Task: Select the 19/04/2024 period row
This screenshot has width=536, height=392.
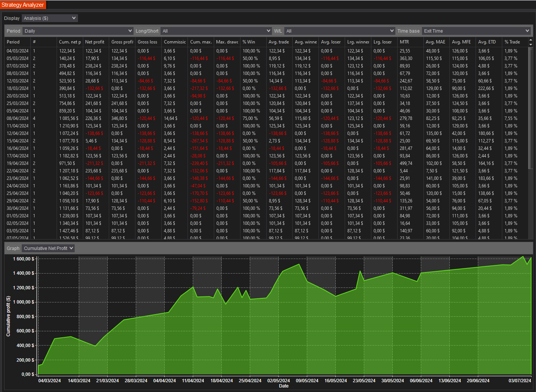Action: [266, 163]
